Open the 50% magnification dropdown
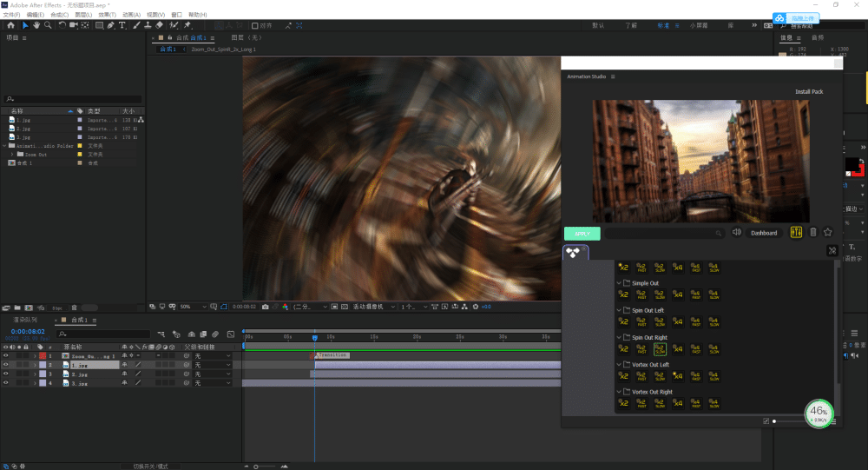 [x=193, y=307]
